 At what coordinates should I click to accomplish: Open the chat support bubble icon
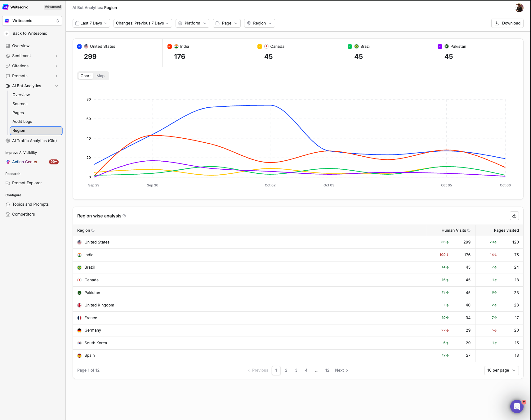click(x=516, y=406)
